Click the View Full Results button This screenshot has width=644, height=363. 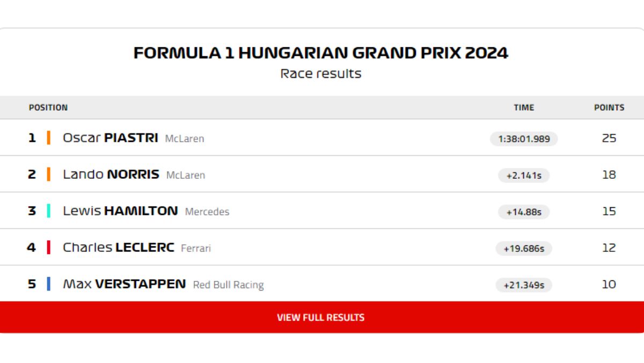pyautogui.click(x=321, y=317)
